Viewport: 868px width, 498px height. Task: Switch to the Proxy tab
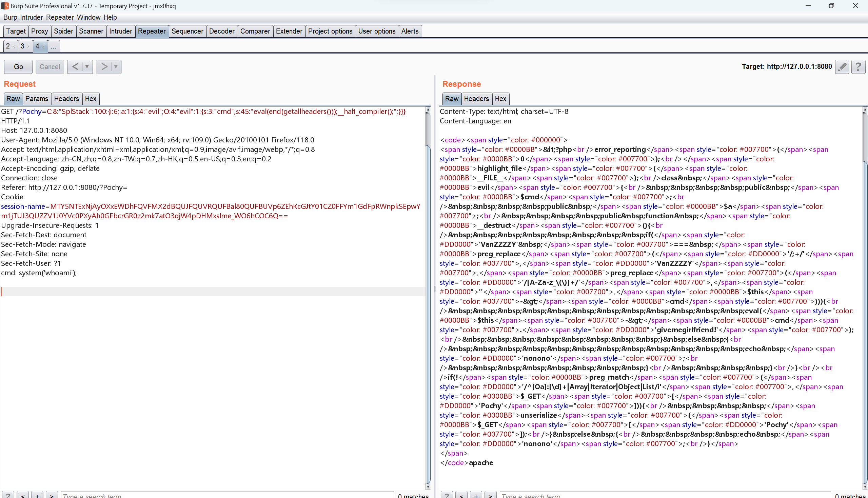[40, 31]
